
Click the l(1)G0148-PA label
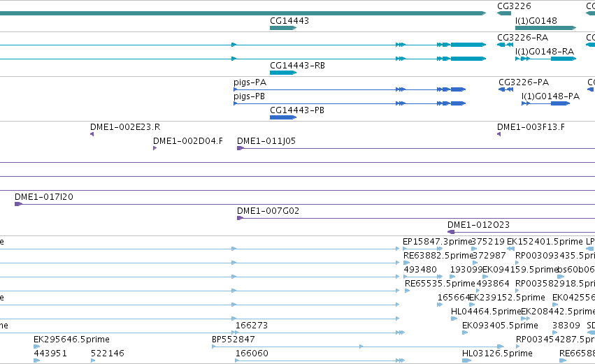coord(551,96)
